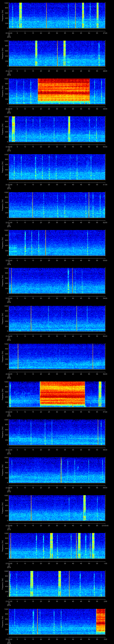Click the '22:48:00' start time label
Image resolution: width=114 pixels, height=644 pixels.
point(9,109)
